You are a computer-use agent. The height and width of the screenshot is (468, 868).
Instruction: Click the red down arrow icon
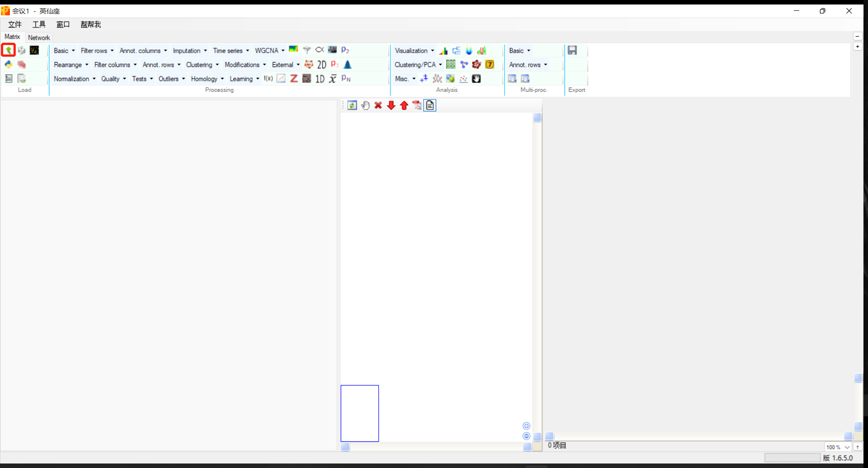391,105
